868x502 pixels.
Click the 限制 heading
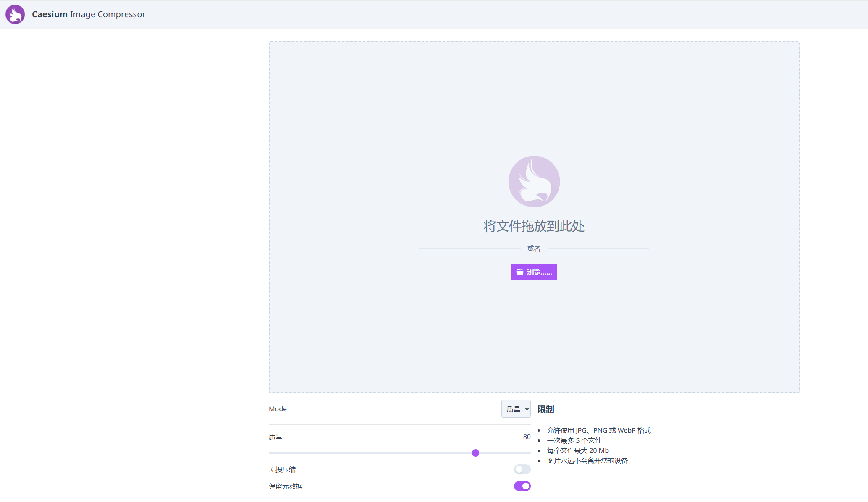(x=545, y=409)
